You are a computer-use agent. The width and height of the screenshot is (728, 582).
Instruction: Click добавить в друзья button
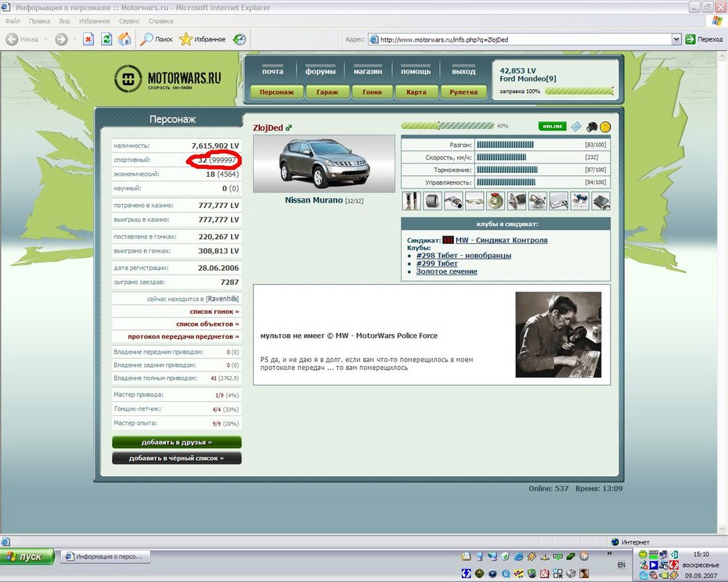click(176, 442)
